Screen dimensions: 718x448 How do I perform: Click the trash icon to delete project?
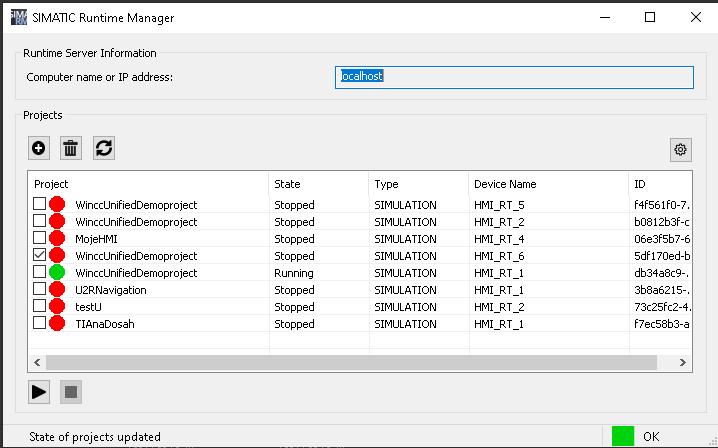(x=71, y=148)
